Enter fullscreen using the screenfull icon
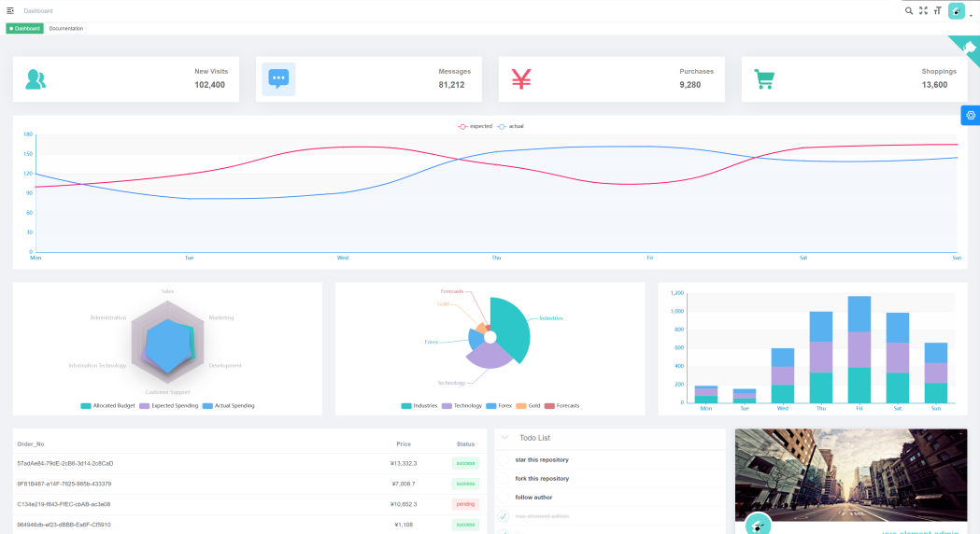 [x=923, y=10]
